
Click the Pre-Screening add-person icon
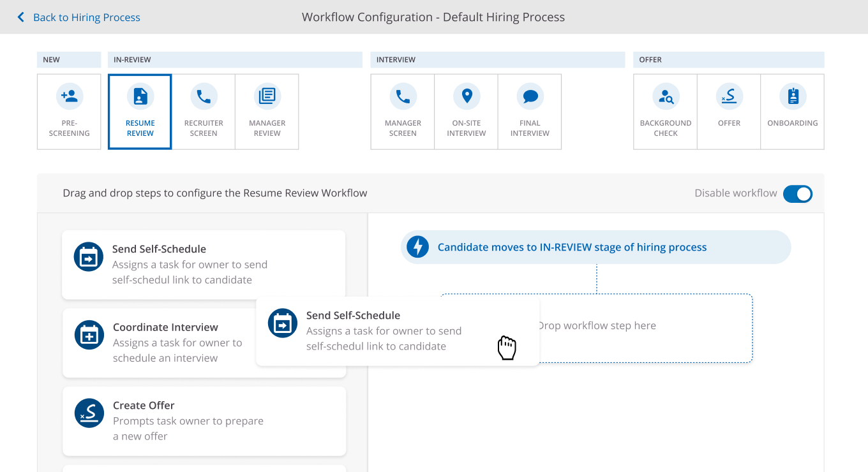(x=69, y=96)
